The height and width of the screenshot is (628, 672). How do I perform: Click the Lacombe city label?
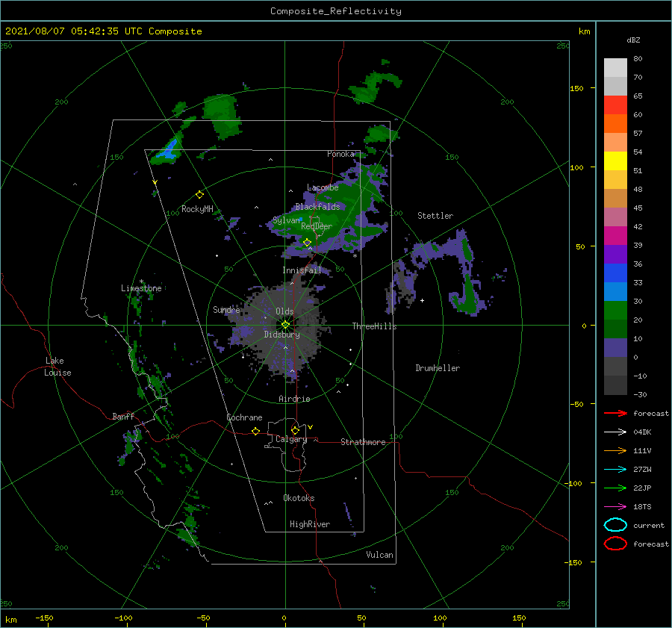tap(323, 187)
